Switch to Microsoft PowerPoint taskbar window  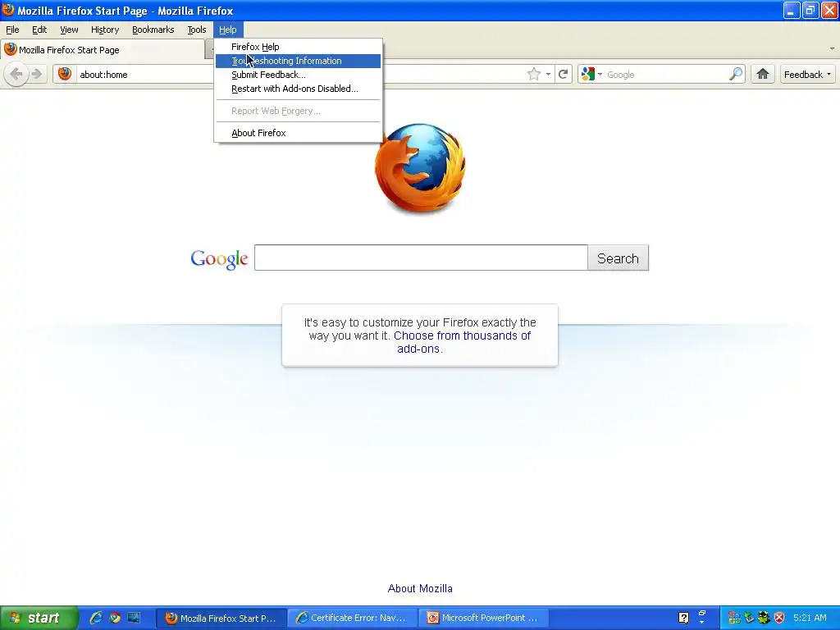coord(484,618)
